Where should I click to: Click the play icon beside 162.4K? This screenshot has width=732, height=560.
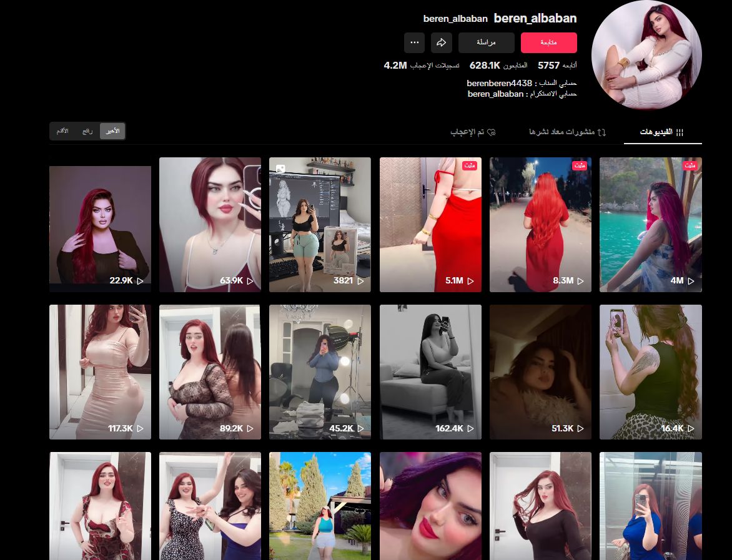click(x=470, y=428)
